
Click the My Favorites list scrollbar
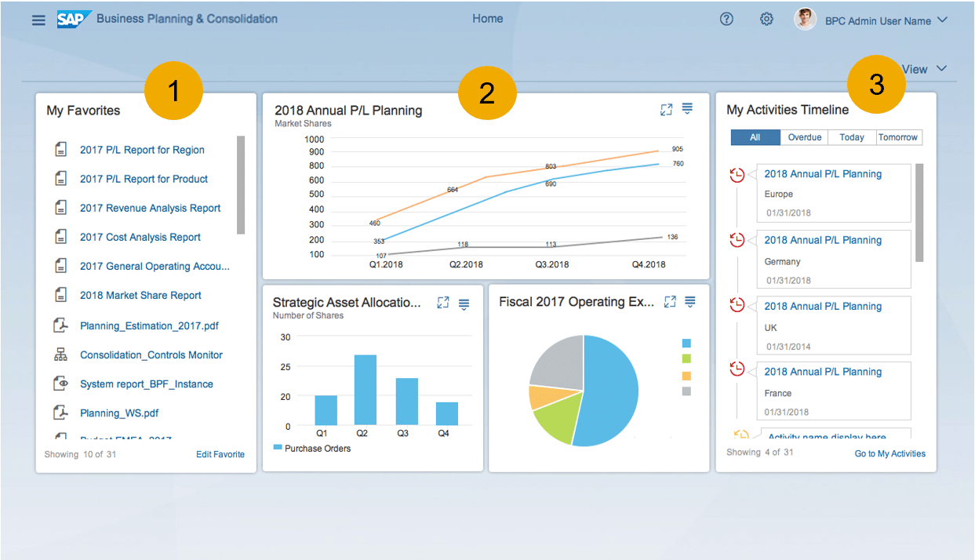pyautogui.click(x=241, y=185)
